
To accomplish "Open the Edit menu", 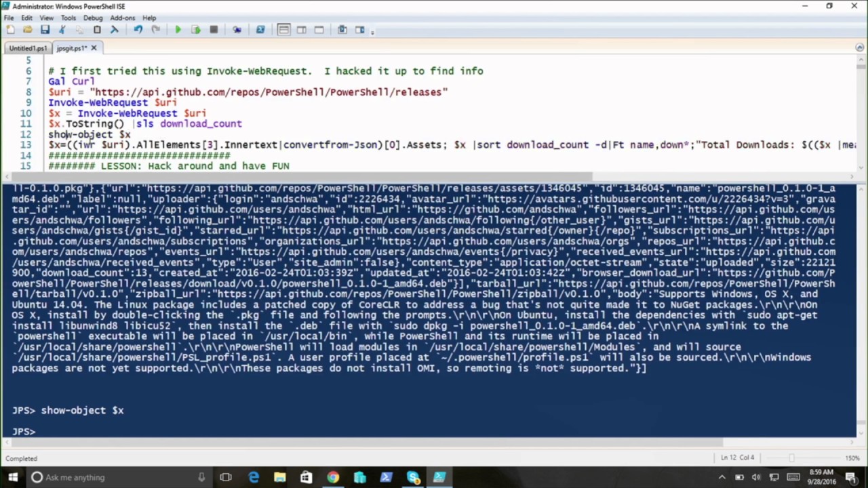I will pyautogui.click(x=27, y=18).
